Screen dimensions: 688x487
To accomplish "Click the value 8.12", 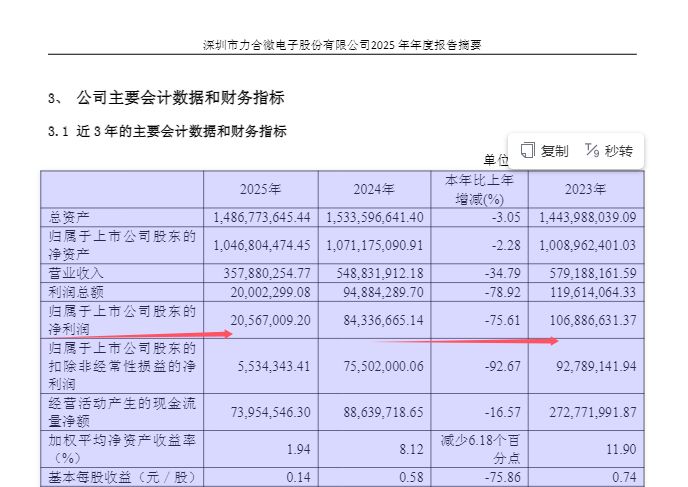I will click(x=412, y=449).
